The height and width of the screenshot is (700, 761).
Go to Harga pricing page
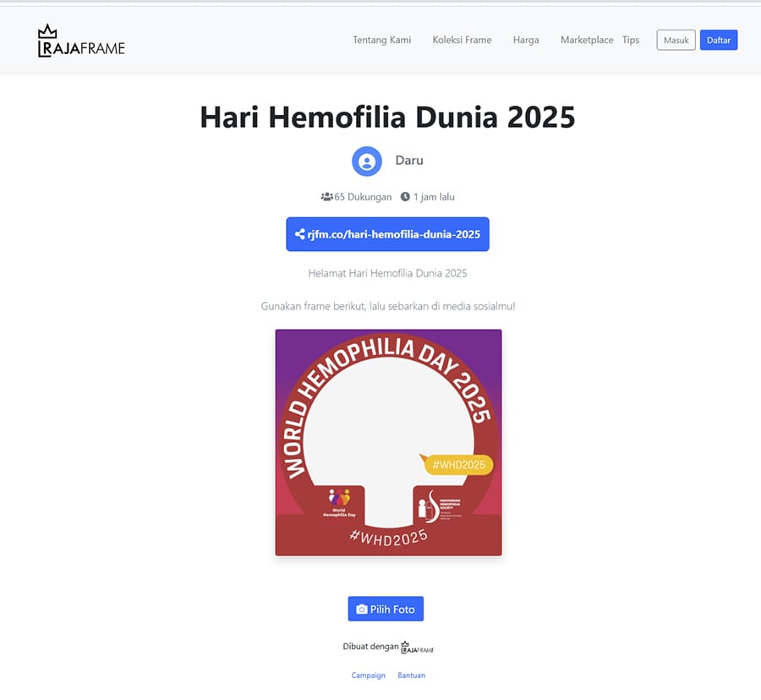click(x=526, y=40)
